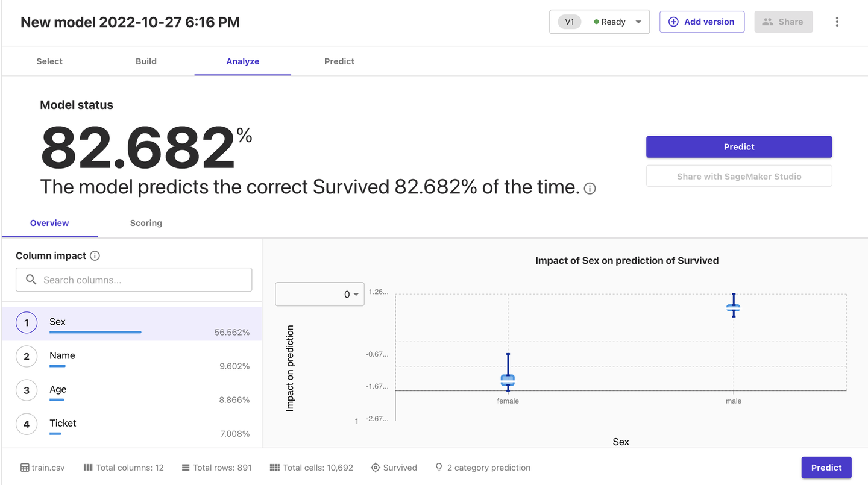868x485 pixels.
Task: Click the lightbulb 2 category prediction icon
Action: 439,468
